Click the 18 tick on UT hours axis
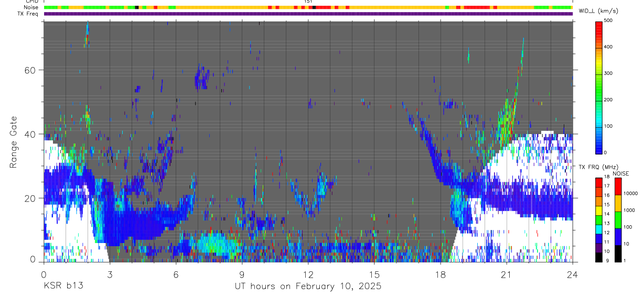 [x=441, y=273]
